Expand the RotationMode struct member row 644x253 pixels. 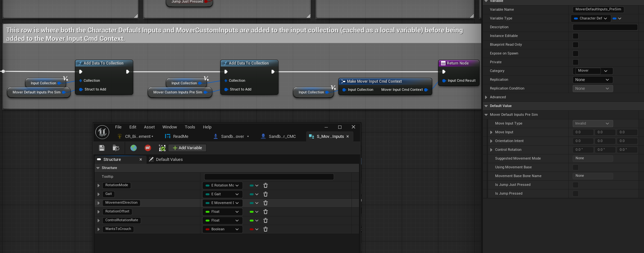click(x=98, y=186)
